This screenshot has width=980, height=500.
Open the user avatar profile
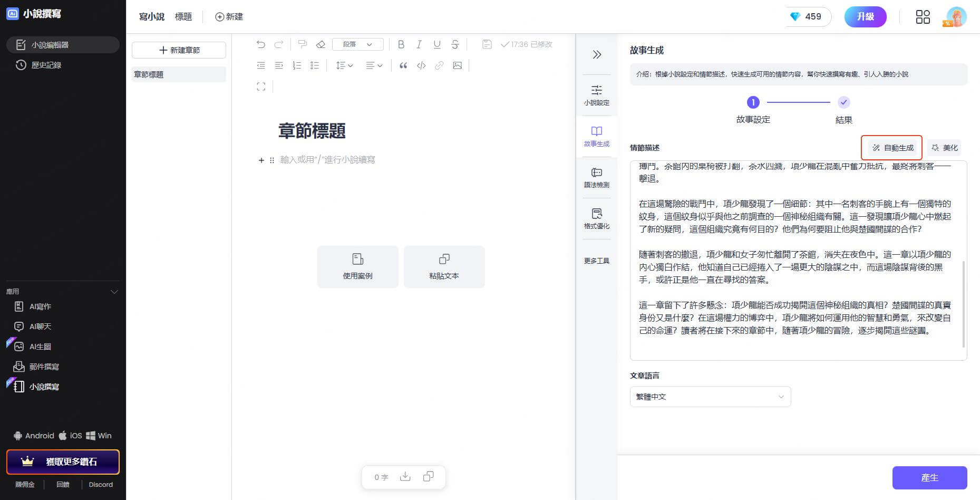[x=955, y=17]
